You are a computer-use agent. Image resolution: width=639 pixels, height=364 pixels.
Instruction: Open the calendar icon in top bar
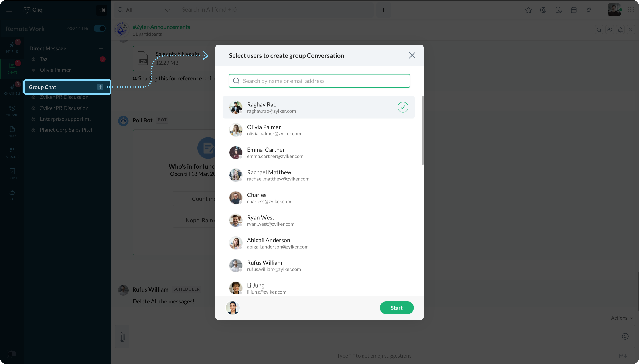pyautogui.click(x=573, y=10)
